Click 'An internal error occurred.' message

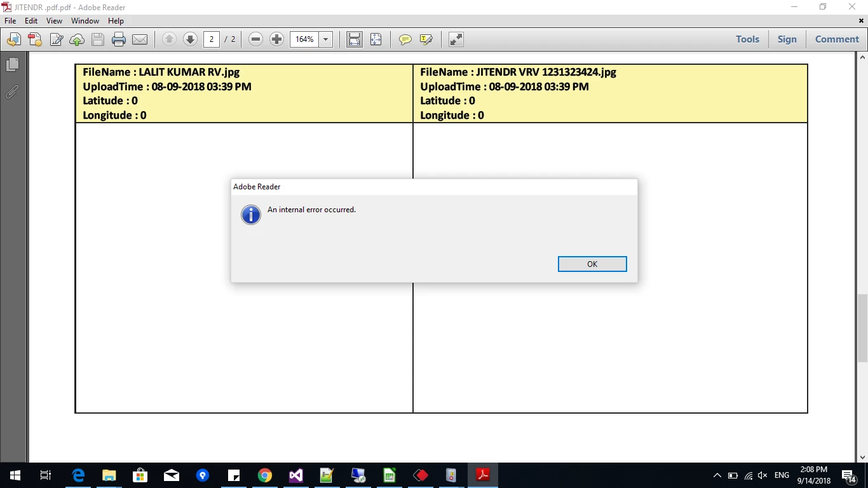pos(311,210)
